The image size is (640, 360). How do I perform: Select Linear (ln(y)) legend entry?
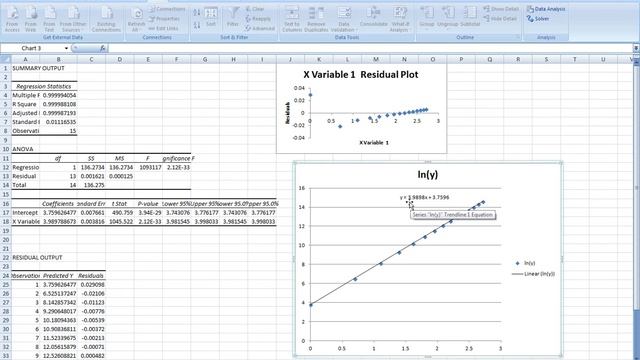[x=533, y=274]
